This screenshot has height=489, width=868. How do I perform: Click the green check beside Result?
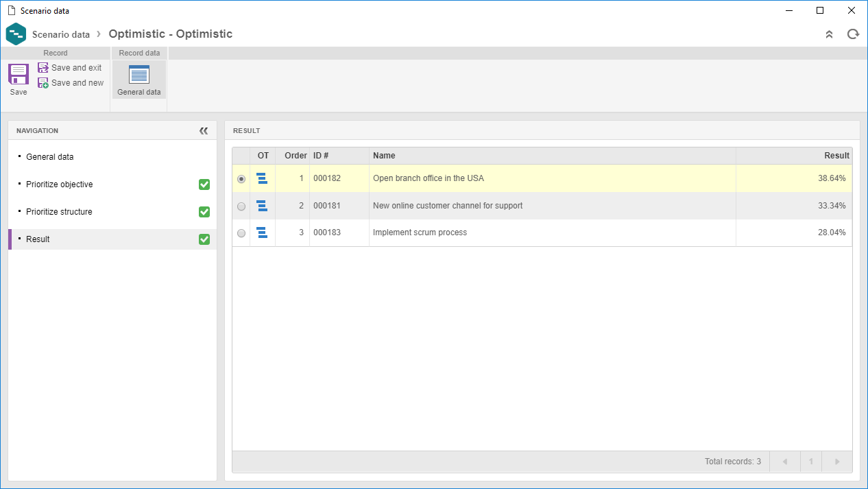[x=204, y=239]
